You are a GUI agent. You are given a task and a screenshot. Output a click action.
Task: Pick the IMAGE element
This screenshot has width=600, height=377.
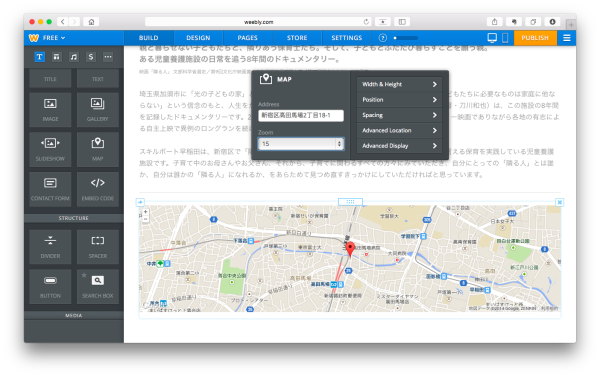[x=50, y=109]
